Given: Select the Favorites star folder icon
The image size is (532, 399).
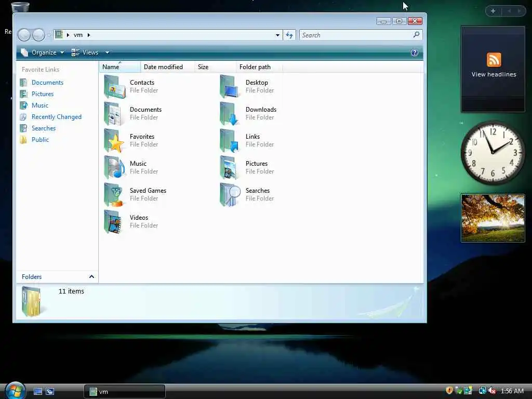Looking at the screenshot, I should pyautogui.click(x=115, y=141).
